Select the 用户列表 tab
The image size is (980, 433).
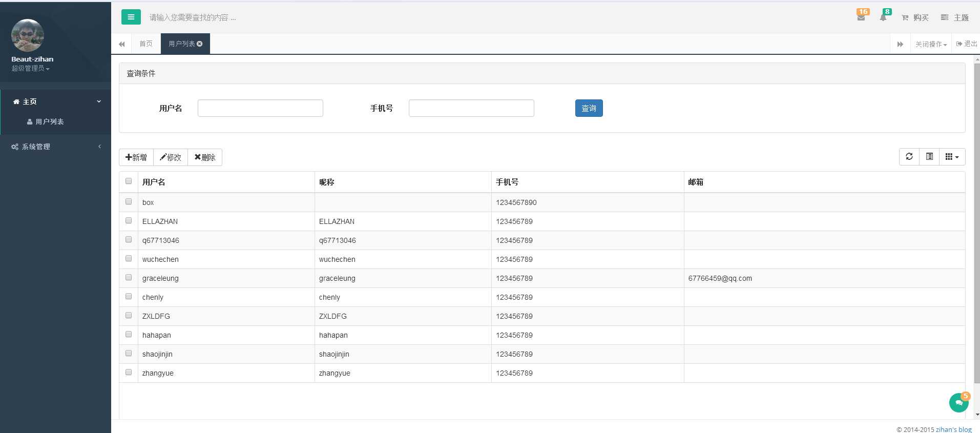point(182,44)
